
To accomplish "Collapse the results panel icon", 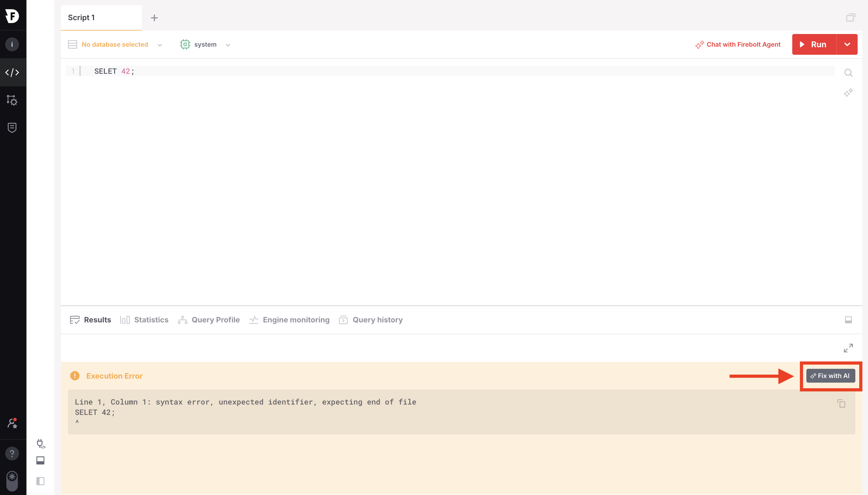I will point(848,320).
